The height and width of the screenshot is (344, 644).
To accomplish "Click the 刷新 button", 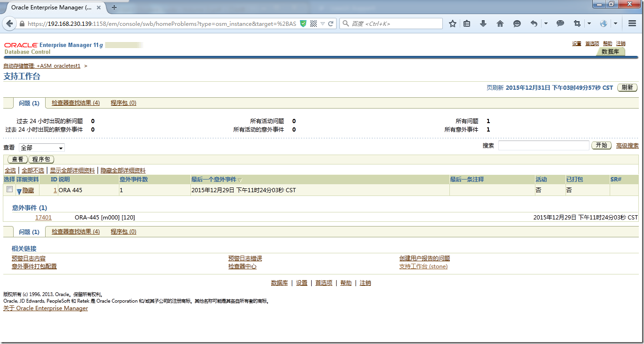I will click(x=627, y=87).
